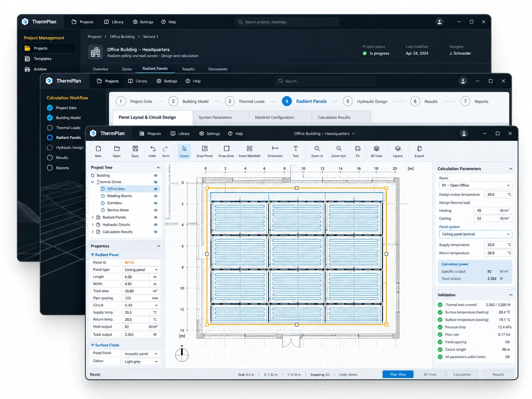Image resolution: width=532 pixels, height=399 pixels.
Task: Open the Documents tab in back window
Action: [218, 69]
